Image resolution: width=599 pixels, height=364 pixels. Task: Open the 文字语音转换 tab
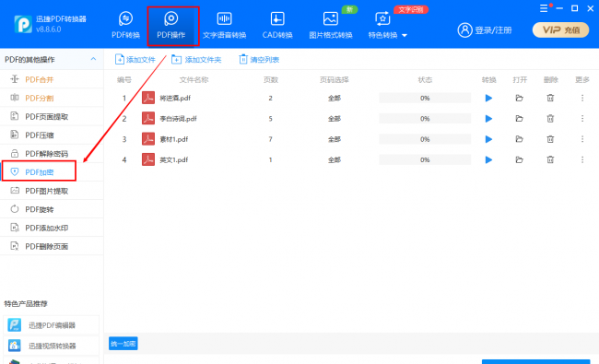(224, 25)
